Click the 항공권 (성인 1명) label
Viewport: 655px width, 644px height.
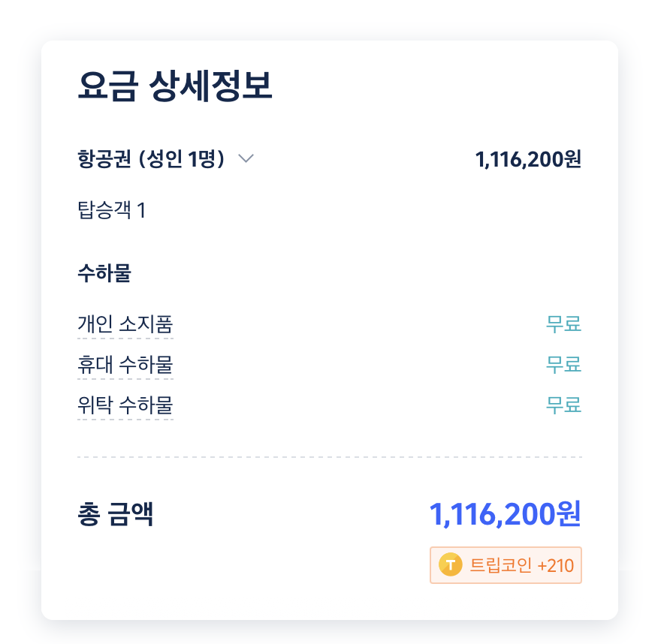(151, 158)
